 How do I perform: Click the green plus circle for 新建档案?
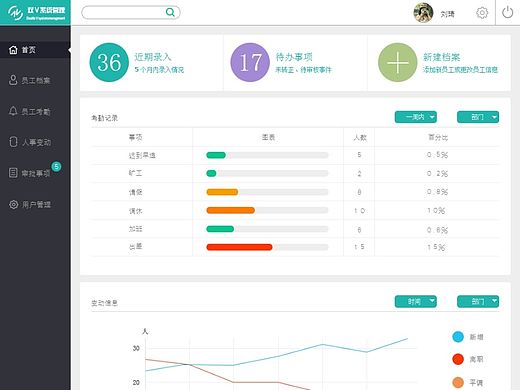(397, 62)
